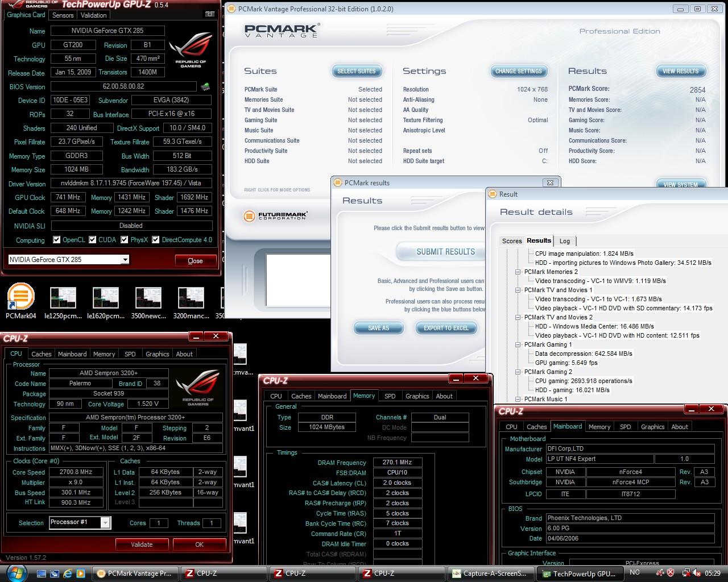Image resolution: width=728 pixels, height=582 pixels.
Task: Click the Windows Start orb
Action: pos(15,572)
